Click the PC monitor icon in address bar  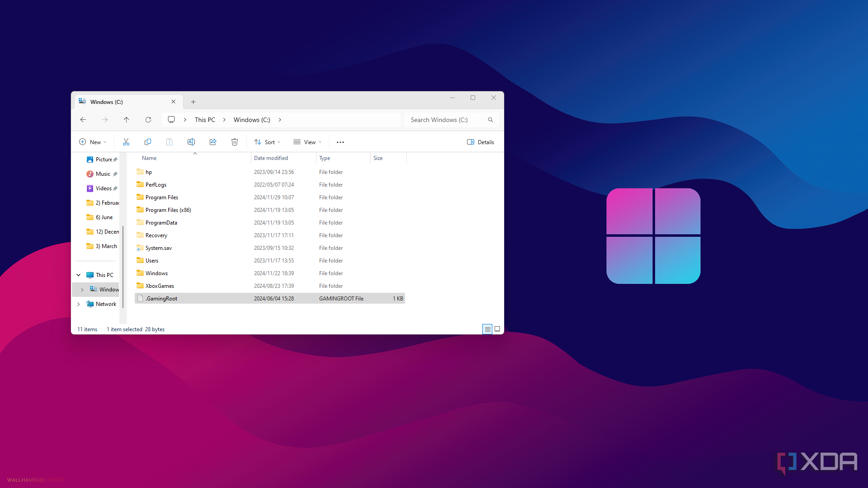point(171,120)
